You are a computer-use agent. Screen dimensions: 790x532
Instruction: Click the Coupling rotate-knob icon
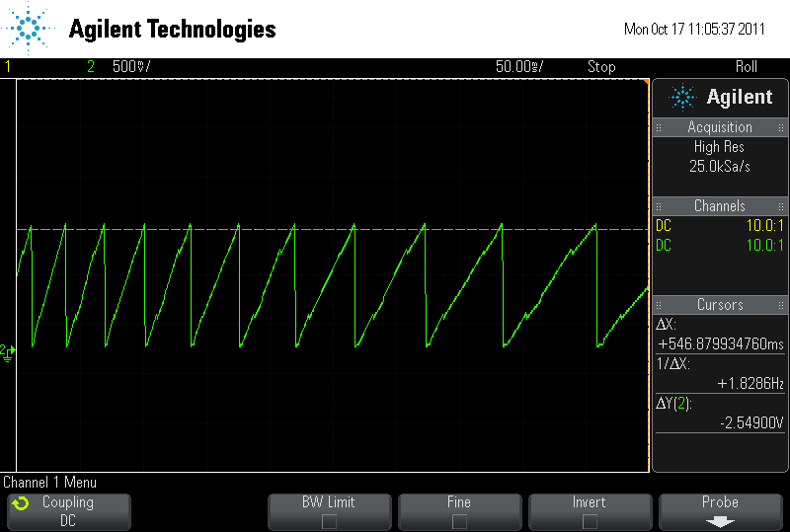coord(21,503)
